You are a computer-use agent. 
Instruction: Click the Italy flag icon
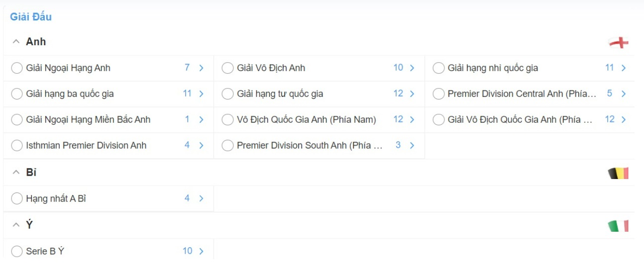(619, 226)
